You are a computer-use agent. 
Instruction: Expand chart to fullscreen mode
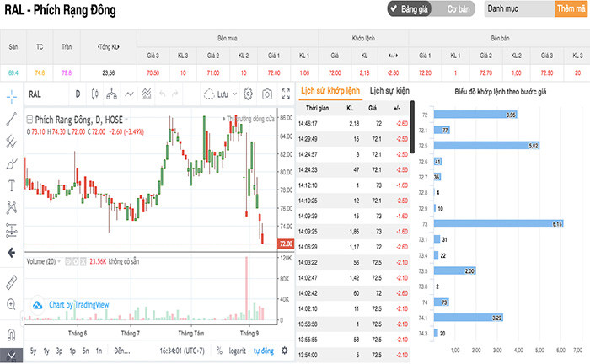[x=285, y=94]
